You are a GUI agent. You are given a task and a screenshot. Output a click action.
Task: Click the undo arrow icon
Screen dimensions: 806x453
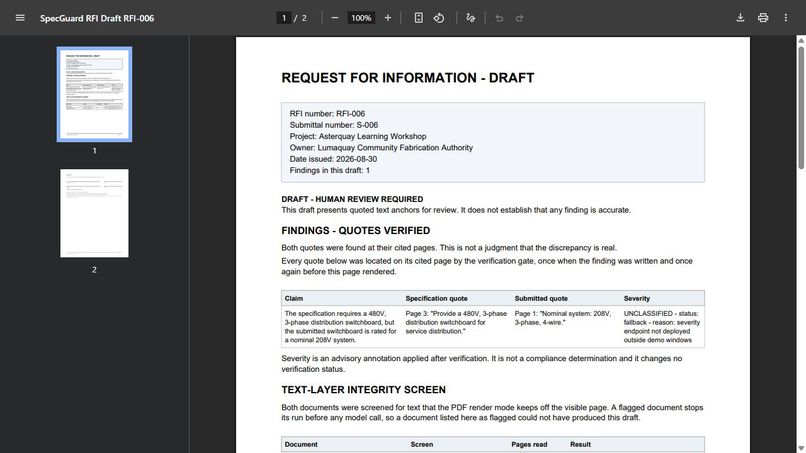coord(499,18)
